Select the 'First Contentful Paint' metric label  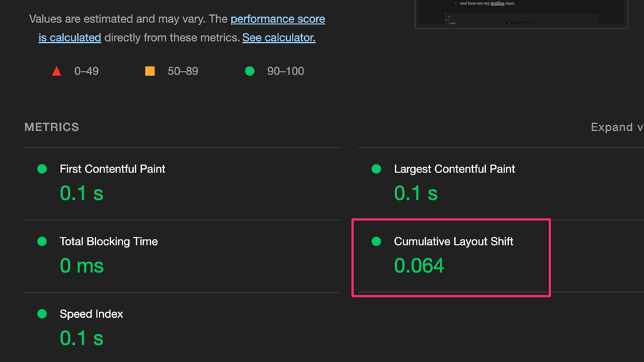[112, 169]
